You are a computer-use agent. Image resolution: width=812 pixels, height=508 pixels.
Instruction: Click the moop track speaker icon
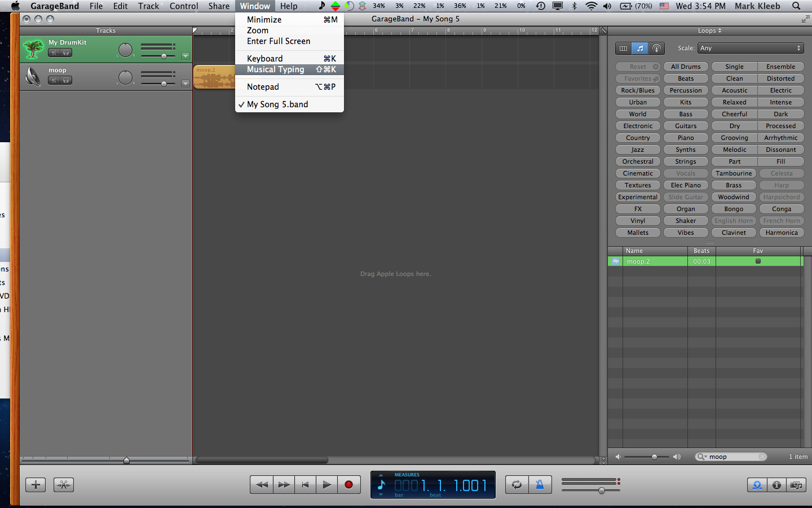(33, 76)
